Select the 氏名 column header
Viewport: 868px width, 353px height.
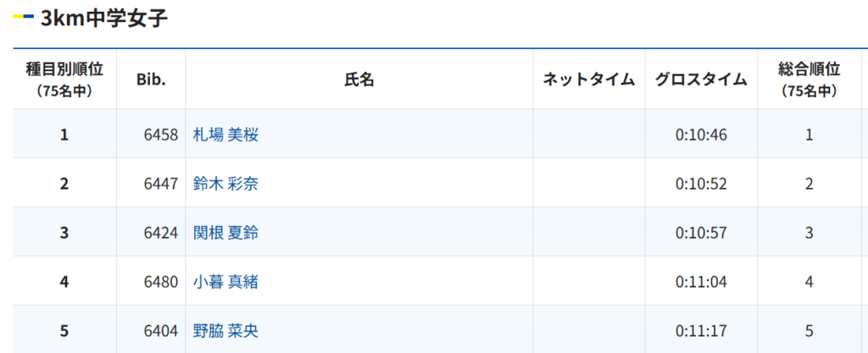(359, 80)
